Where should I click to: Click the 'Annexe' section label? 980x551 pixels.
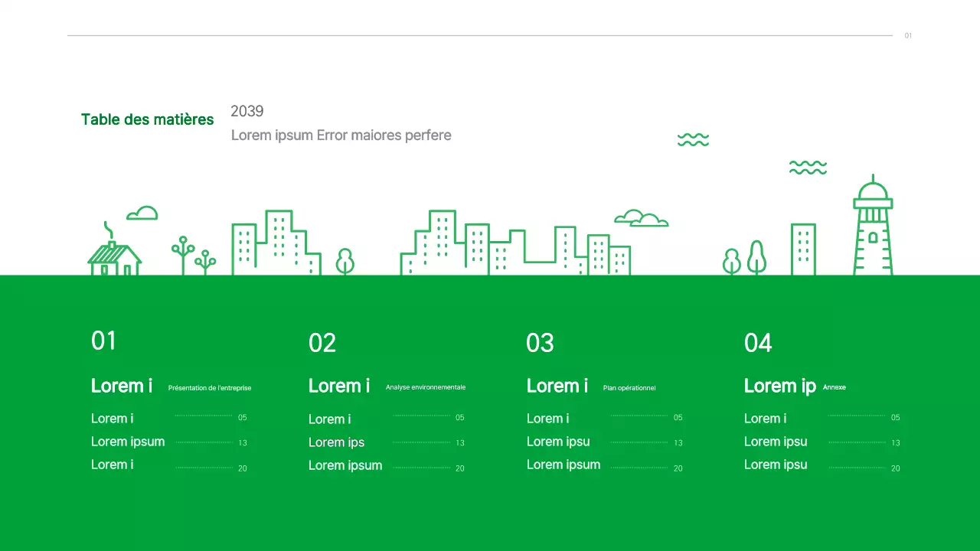point(835,387)
